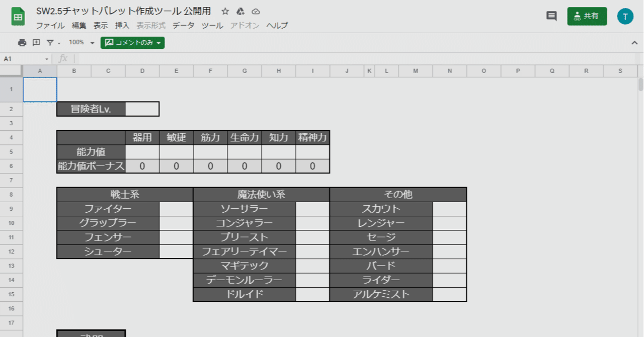Click the green 共有 share button
This screenshot has width=644, height=337.
pos(587,16)
